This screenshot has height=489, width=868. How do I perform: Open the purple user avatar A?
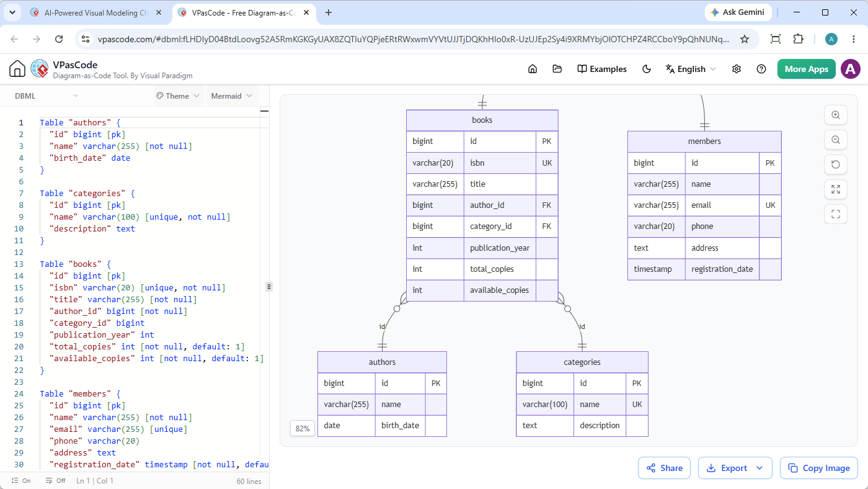click(x=851, y=69)
